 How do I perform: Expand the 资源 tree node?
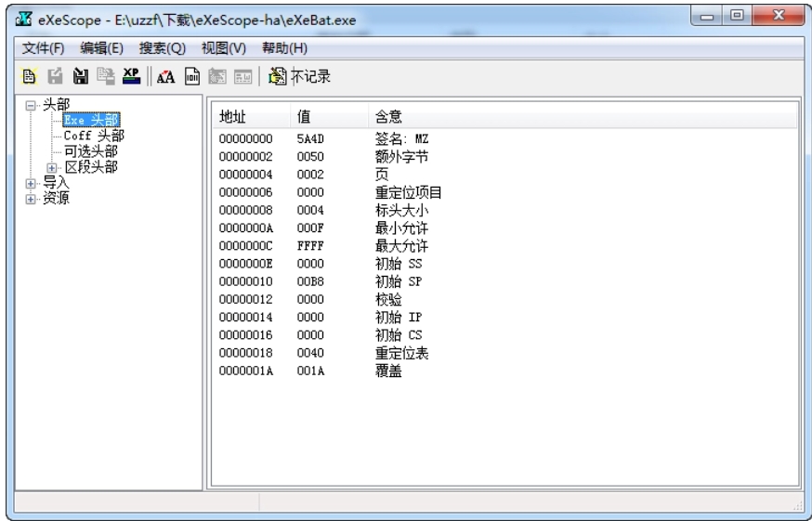point(31,199)
